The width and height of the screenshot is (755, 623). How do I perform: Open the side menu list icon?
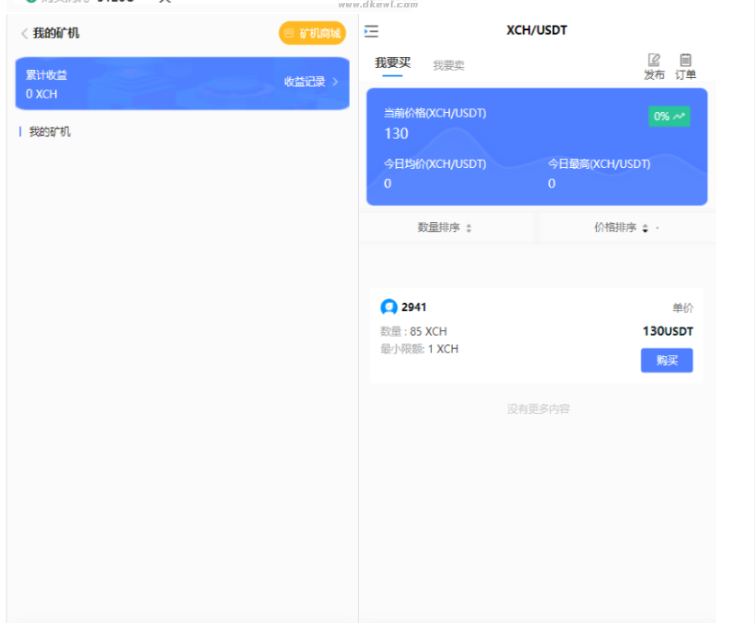[371, 32]
